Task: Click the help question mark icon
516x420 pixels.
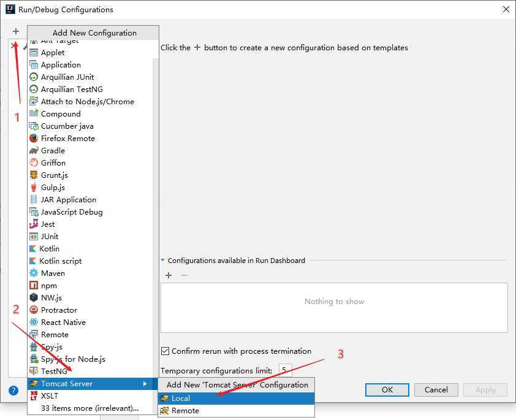Action: (x=13, y=391)
